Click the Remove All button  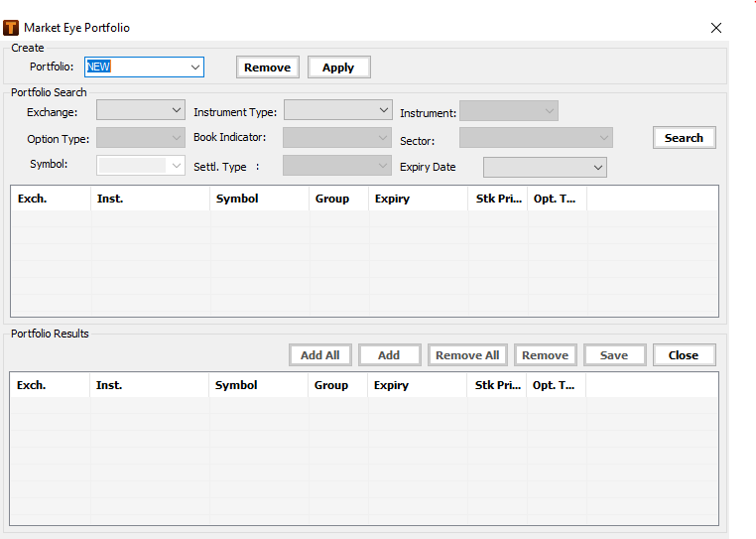point(467,355)
